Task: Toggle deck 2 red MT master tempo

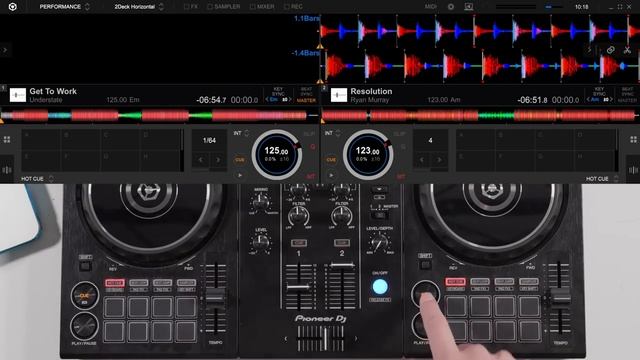Action: (401, 176)
